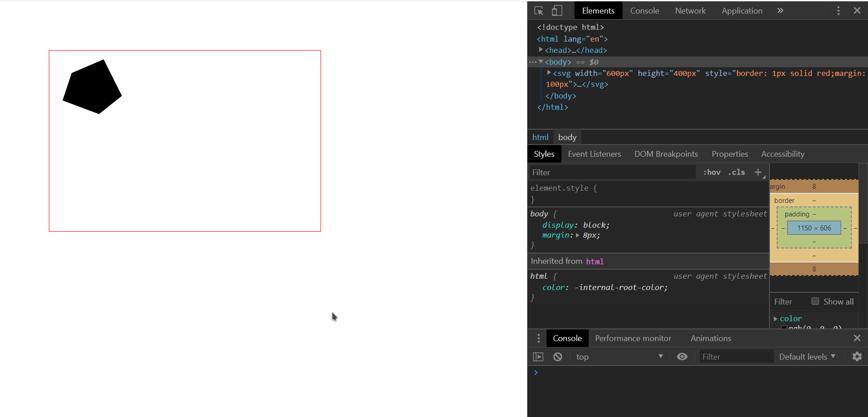
Task: Enable the Show all checkbox
Action: point(815,301)
